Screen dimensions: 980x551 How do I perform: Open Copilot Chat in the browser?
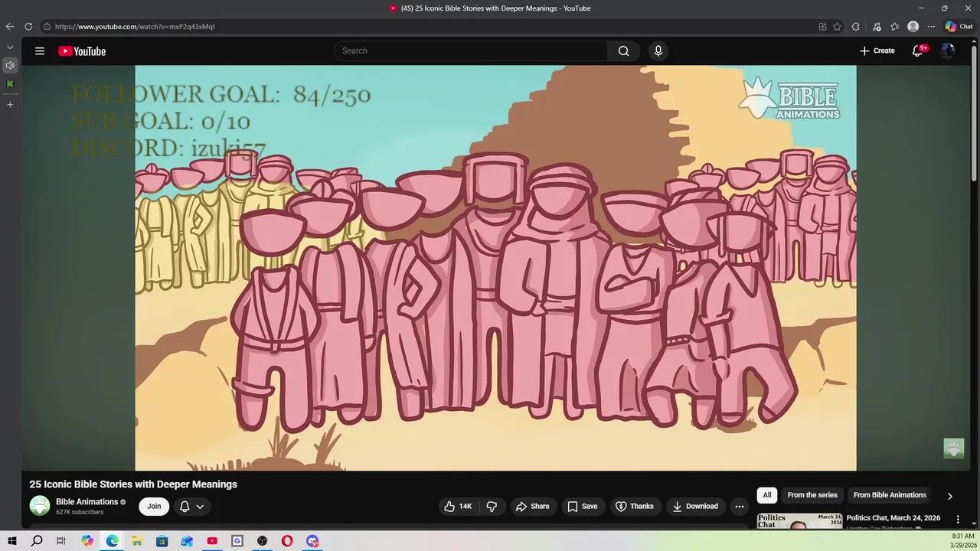[959, 26]
